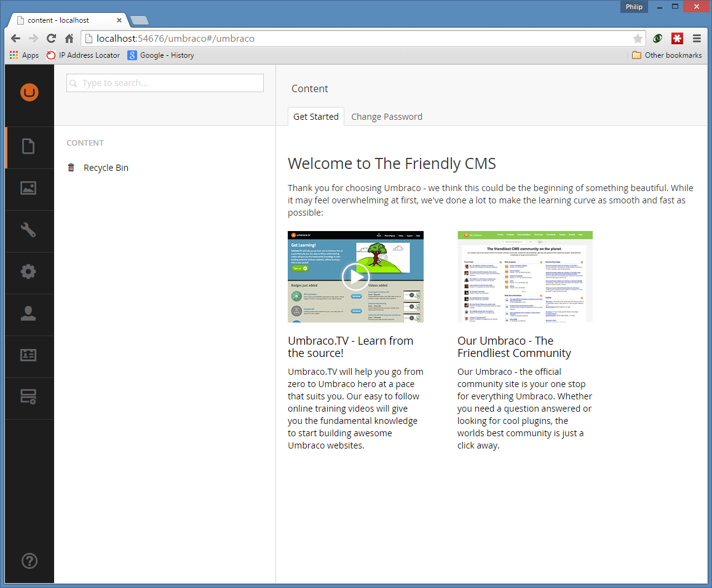Select Recycle Bin in content tree
This screenshot has width=712, height=588.
[106, 168]
